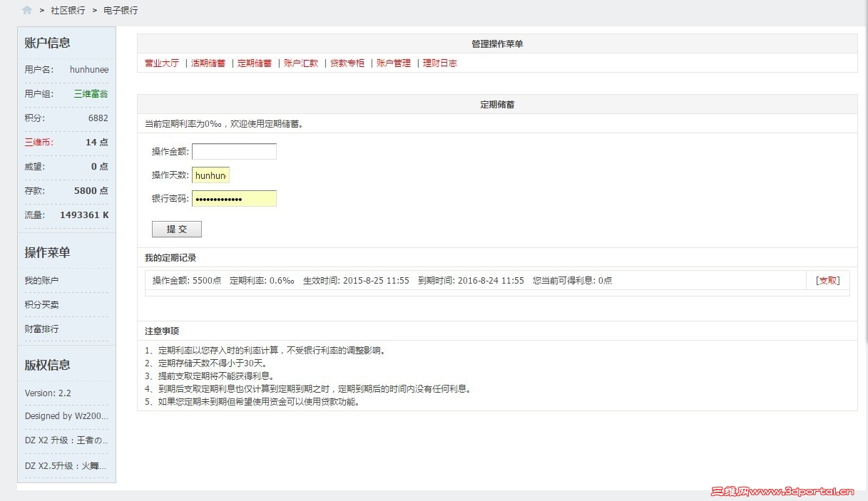The image size is (868, 501).
Task: Click 存款 value 5800 点
Action: [91, 190]
